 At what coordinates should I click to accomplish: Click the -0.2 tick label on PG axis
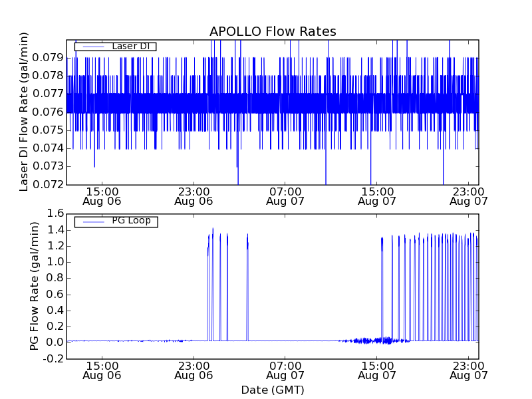(53, 359)
